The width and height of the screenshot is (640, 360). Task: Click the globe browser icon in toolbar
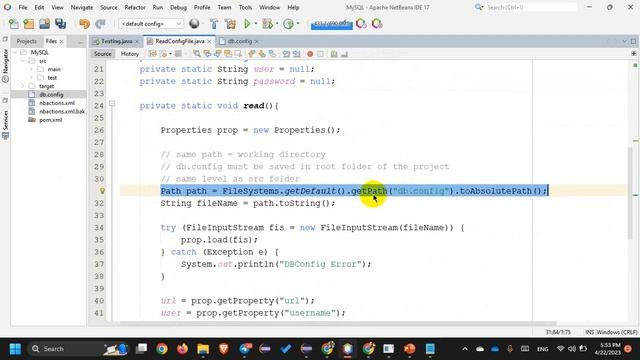pos(194,24)
